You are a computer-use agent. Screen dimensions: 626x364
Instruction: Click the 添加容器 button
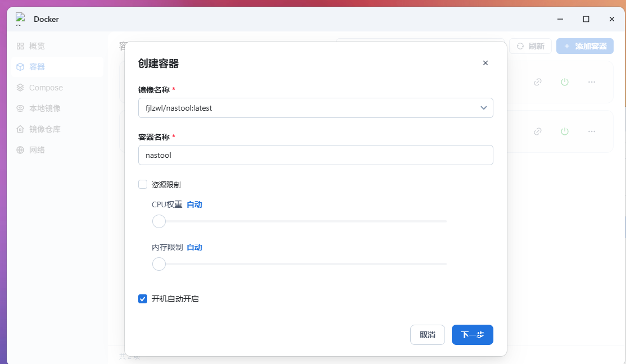pyautogui.click(x=585, y=46)
